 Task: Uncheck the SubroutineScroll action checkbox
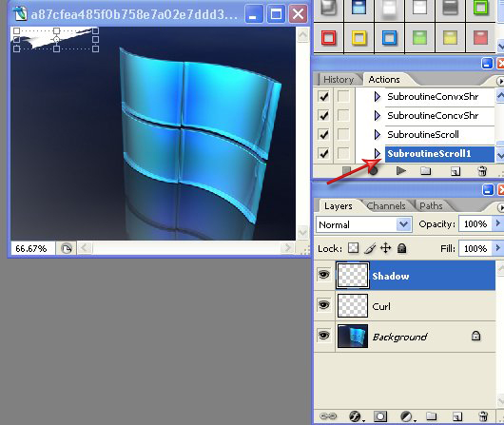click(323, 134)
